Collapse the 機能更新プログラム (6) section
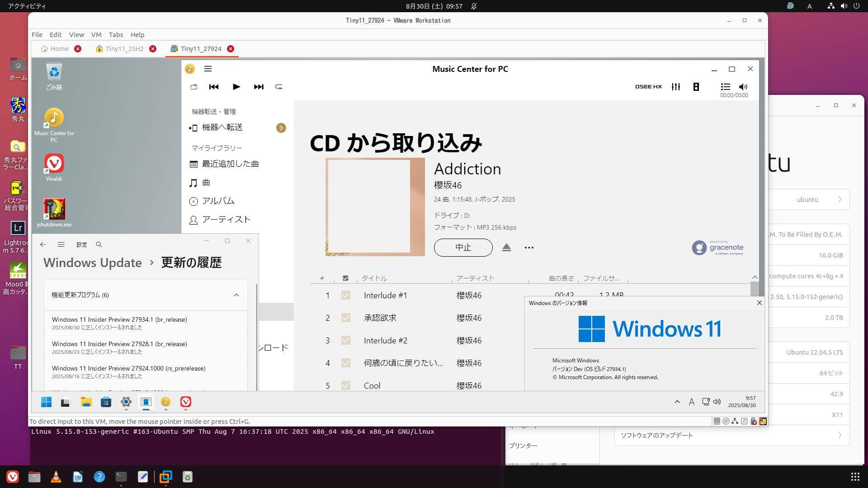The width and height of the screenshot is (868, 488). [x=236, y=295]
